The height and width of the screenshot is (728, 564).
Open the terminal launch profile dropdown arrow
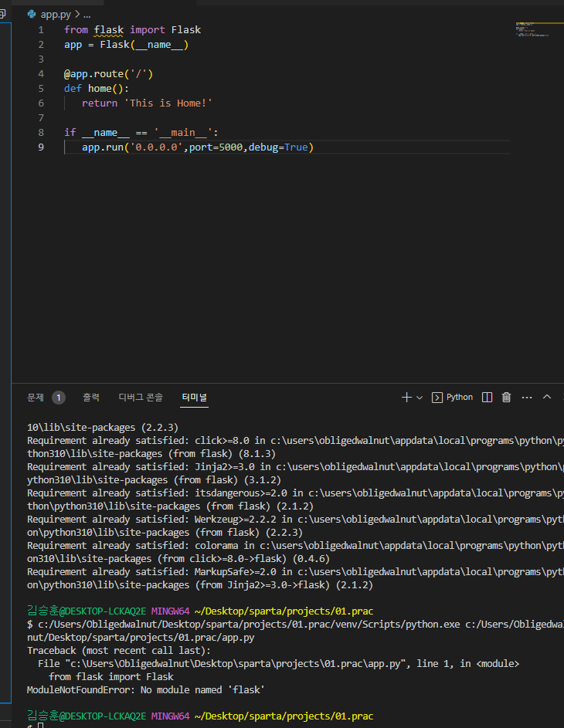pos(420,398)
